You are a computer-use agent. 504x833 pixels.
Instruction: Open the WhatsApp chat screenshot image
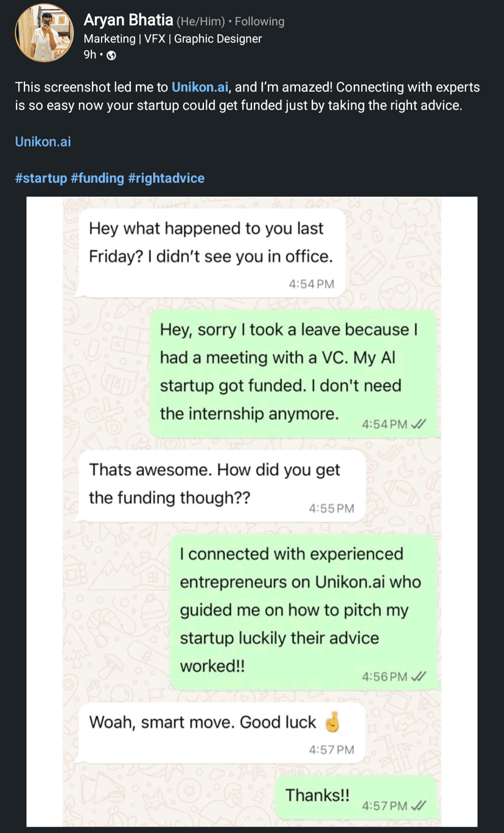coord(251,511)
